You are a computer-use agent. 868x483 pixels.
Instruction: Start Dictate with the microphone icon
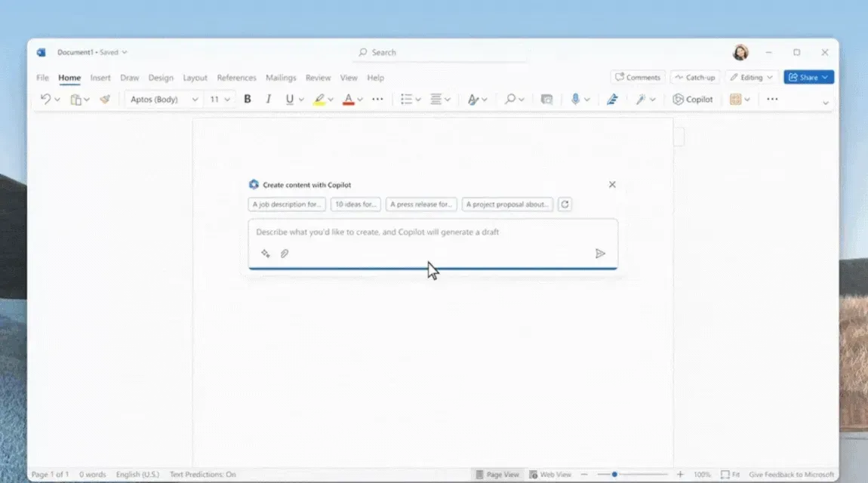click(x=575, y=99)
